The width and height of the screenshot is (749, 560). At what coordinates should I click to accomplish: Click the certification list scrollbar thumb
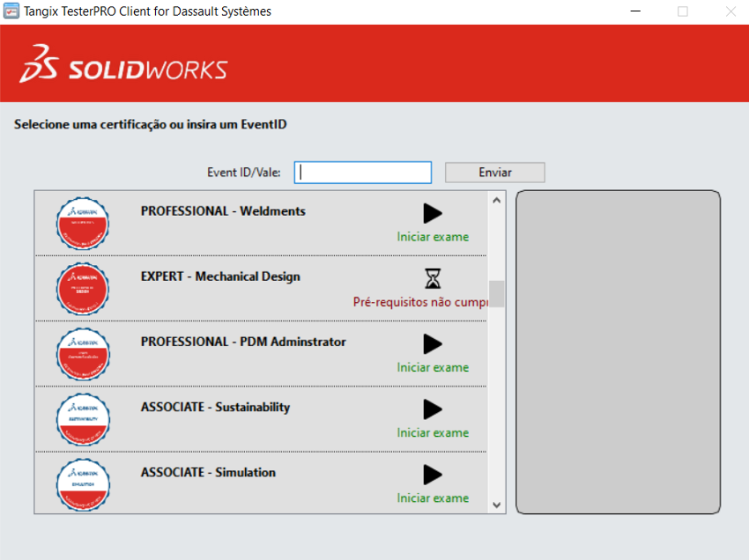[496, 293]
